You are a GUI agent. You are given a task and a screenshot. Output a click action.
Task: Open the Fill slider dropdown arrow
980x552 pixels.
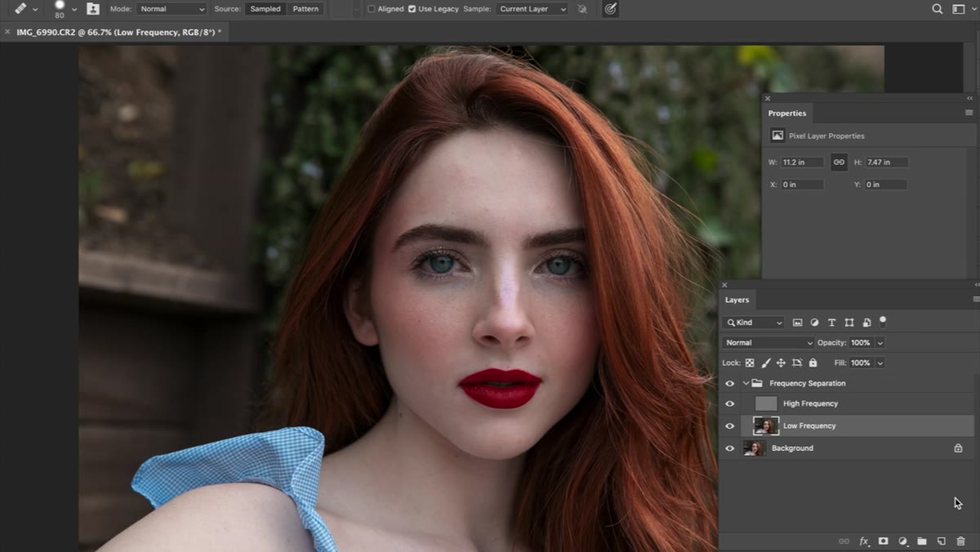pyautogui.click(x=880, y=363)
